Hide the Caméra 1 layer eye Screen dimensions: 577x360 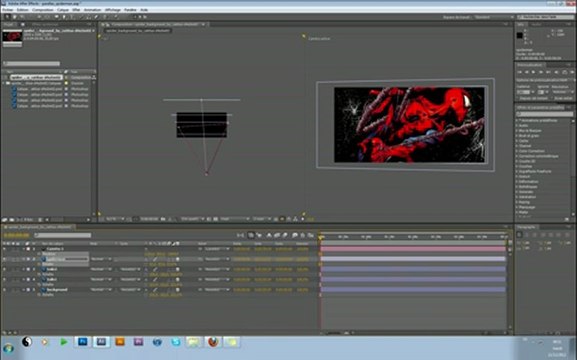click(x=4, y=249)
